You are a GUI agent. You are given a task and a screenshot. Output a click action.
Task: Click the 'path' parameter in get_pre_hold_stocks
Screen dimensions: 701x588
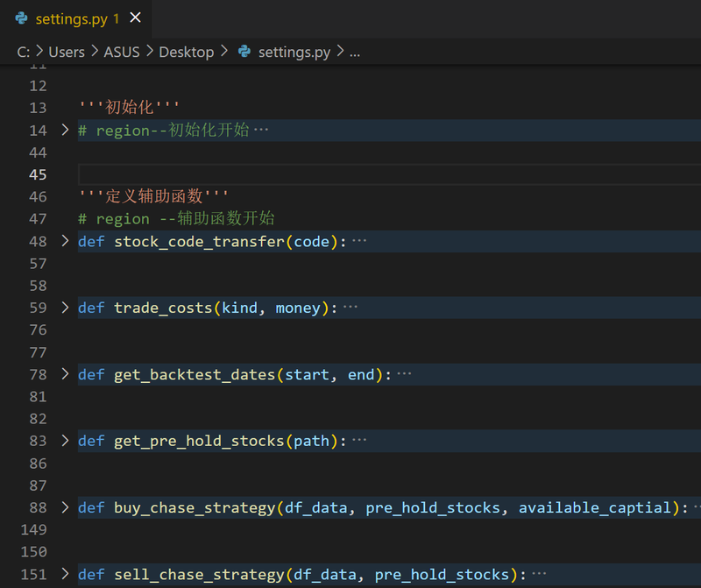[311, 442]
